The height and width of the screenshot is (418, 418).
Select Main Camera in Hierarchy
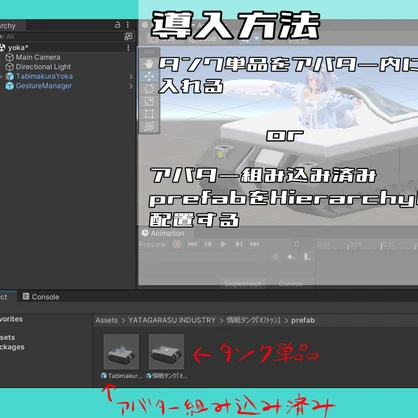pos(38,57)
